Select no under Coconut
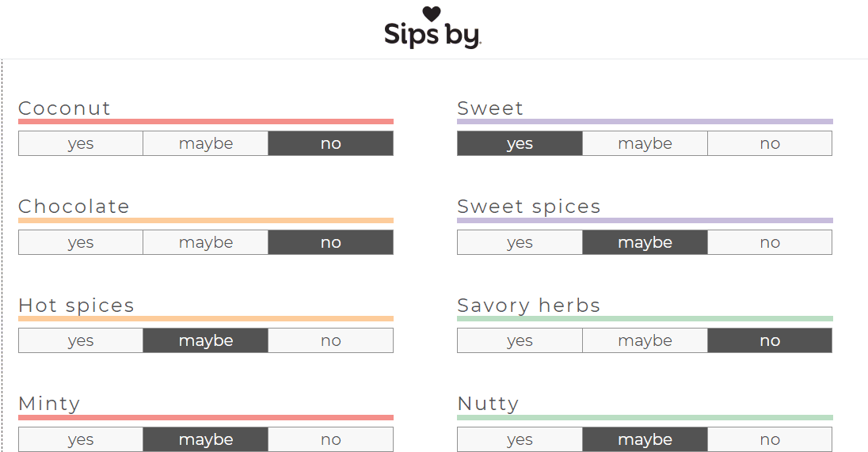The height and width of the screenshot is (452, 868). pyautogui.click(x=331, y=143)
